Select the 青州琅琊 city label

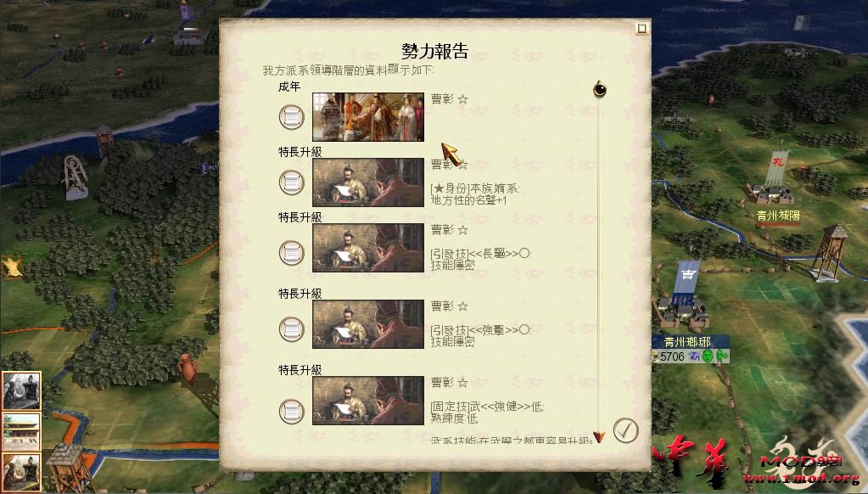(x=687, y=342)
